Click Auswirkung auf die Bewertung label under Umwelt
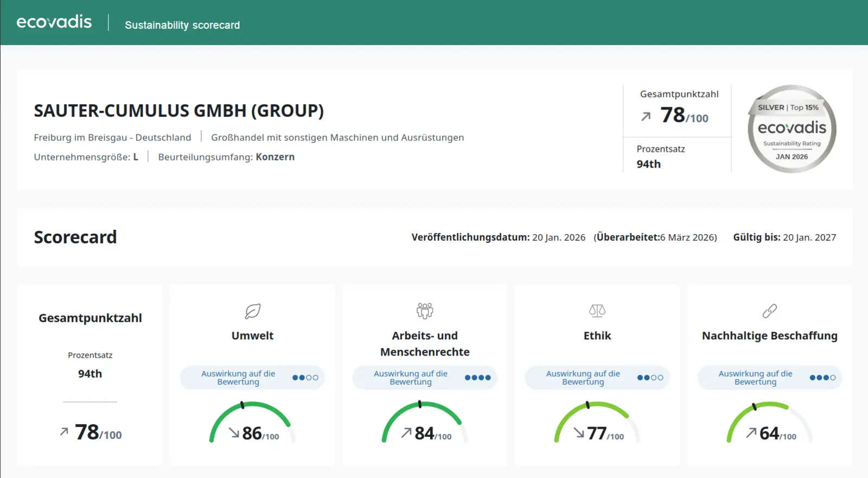 (x=238, y=378)
